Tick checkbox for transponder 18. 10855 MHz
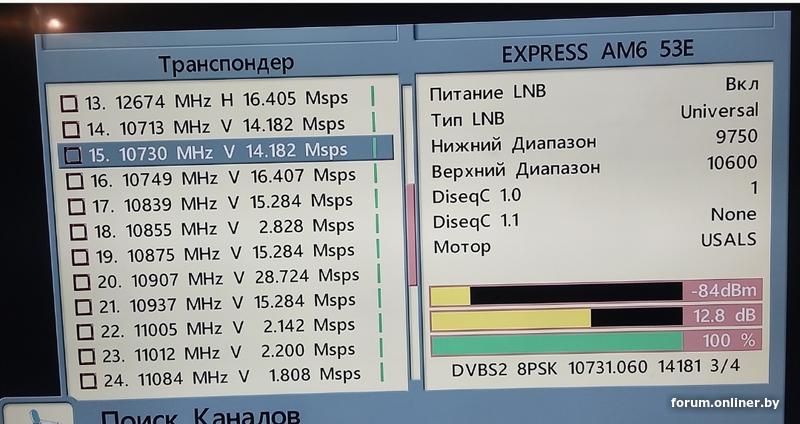Image resolution: width=800 pixels, height=424 pixels. pos(78,232)
